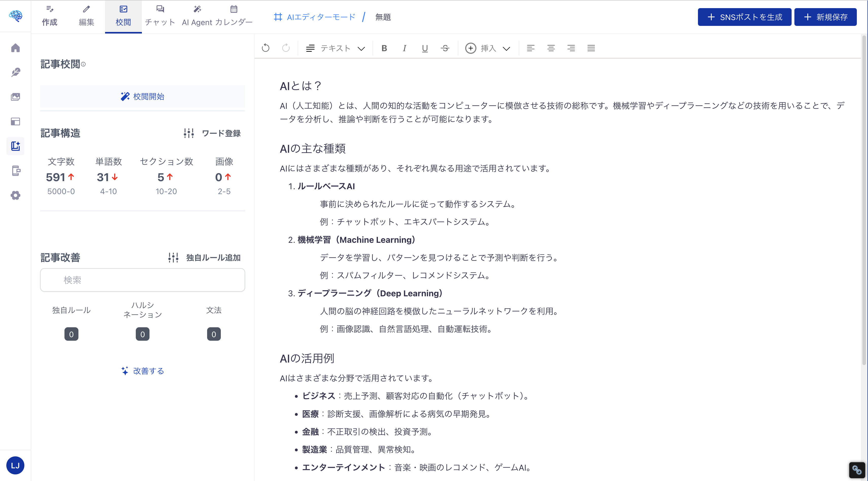Select the quill pen writing icon
Image resolution: width=868 pixels, height=481 pixels.
click(x=15, y=72)
